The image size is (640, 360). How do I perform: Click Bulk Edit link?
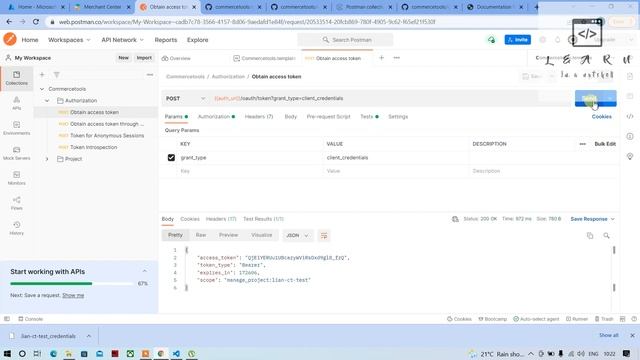[x=605, y=144]
